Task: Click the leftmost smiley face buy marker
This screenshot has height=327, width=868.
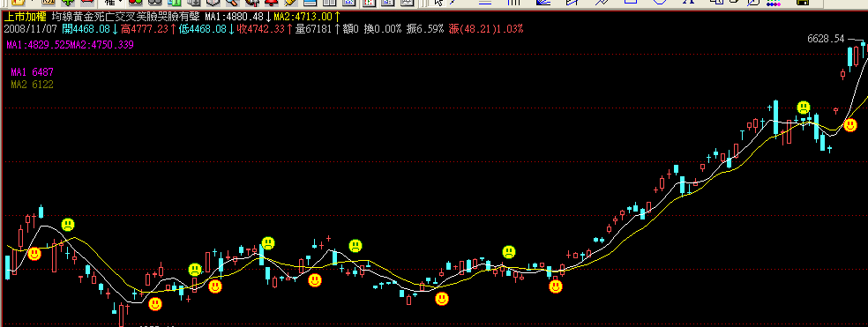Action: 34,254
